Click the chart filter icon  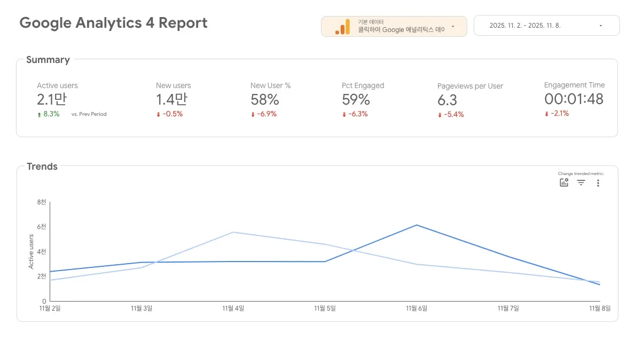pos(581,183)
